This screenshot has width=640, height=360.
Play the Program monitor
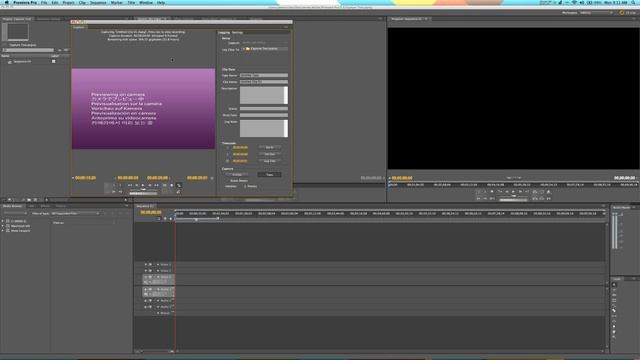pyautogui.click(x=513, y=192)
